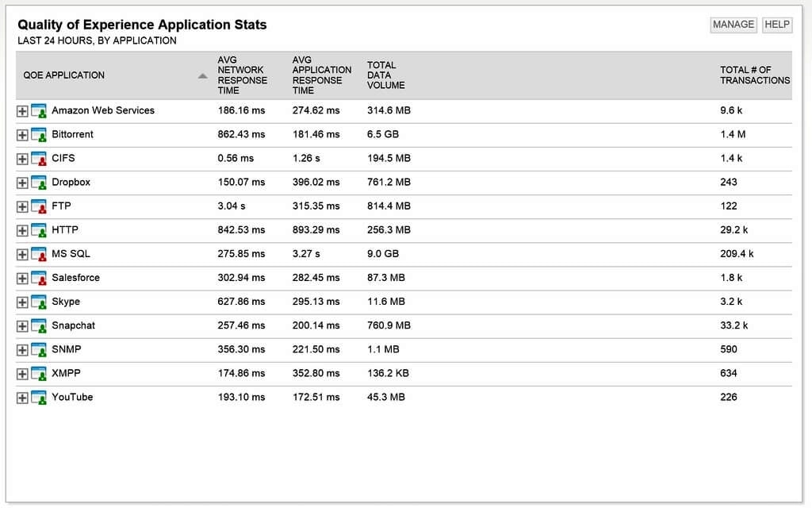
Task: Click the YouTube application status icon
Action: [39, 398]
